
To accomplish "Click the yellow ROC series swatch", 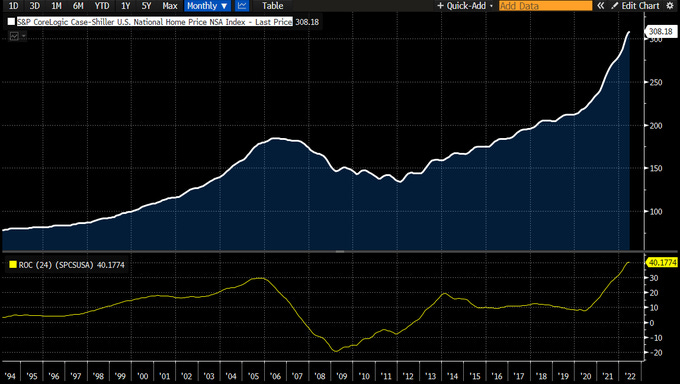I will click(x=13, y=264).
